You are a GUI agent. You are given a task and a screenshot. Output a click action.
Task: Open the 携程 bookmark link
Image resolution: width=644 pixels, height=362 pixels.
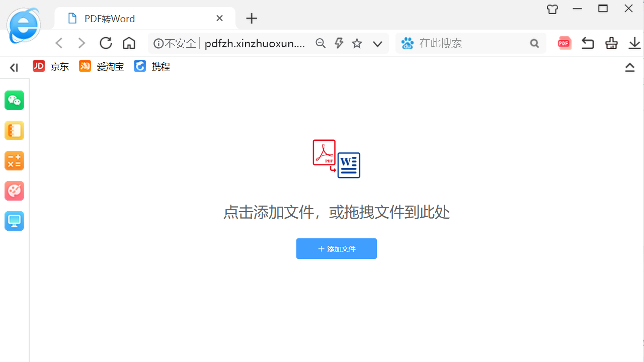pos(152,66)
